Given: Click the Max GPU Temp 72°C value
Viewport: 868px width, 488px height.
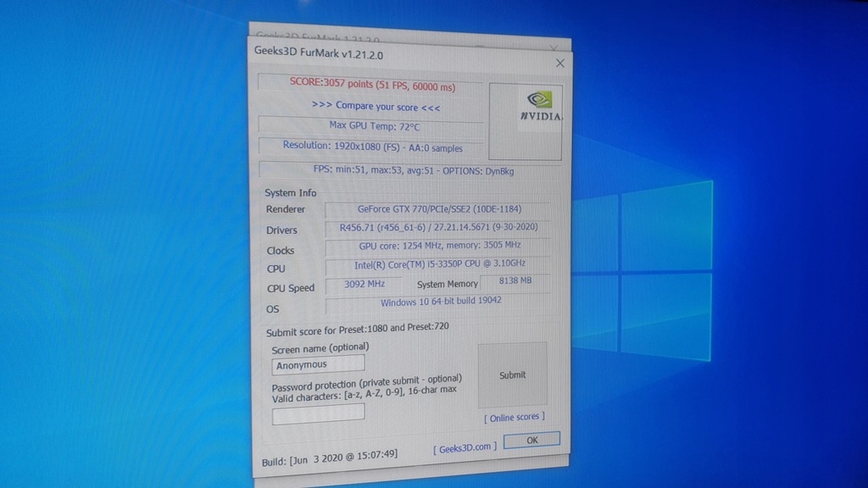Looking at the screenshot, I should pos(375,126).
